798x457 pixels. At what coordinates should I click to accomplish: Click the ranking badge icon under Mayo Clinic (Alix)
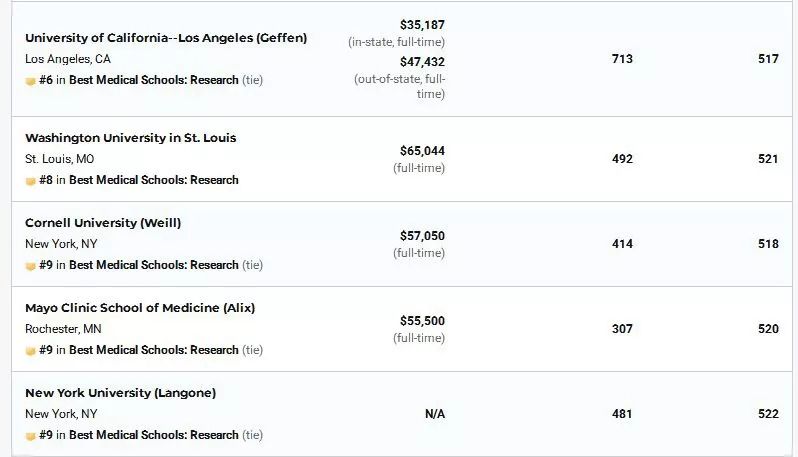[x=31, y=351]
